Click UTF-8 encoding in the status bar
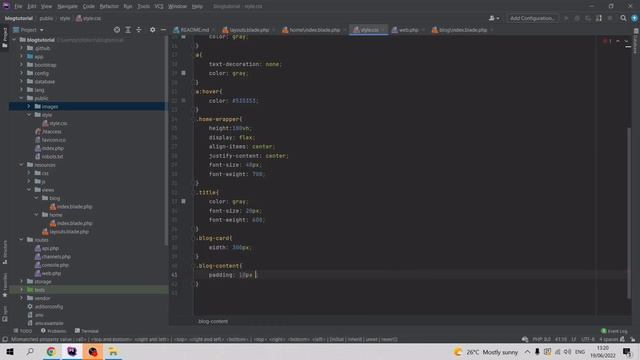 click(588, 339)
